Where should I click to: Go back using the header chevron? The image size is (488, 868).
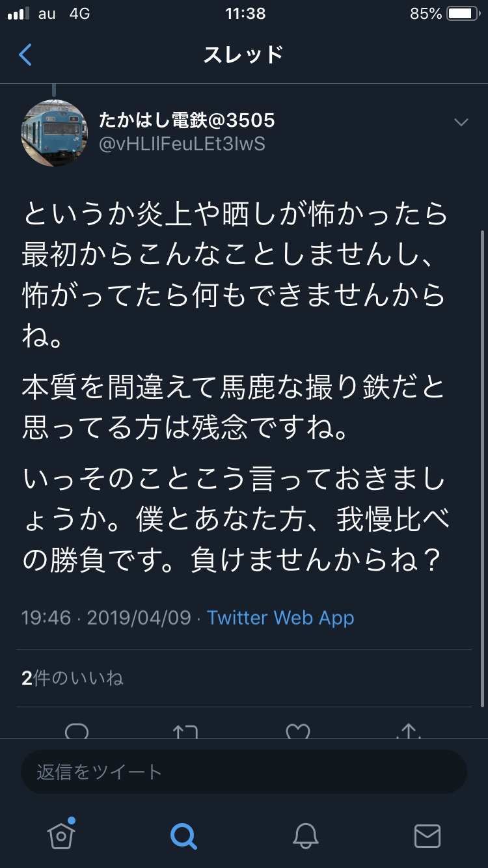(25, 55)
